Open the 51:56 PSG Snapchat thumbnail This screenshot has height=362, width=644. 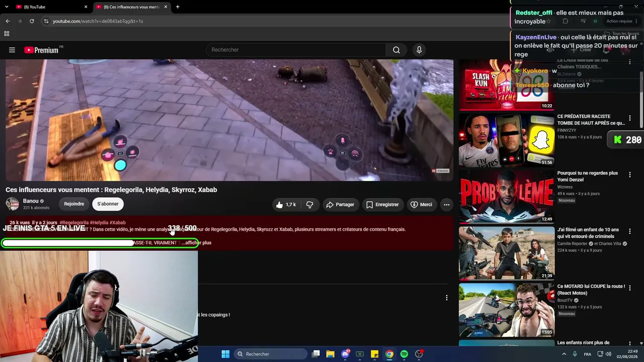click(x=507, y=140)
